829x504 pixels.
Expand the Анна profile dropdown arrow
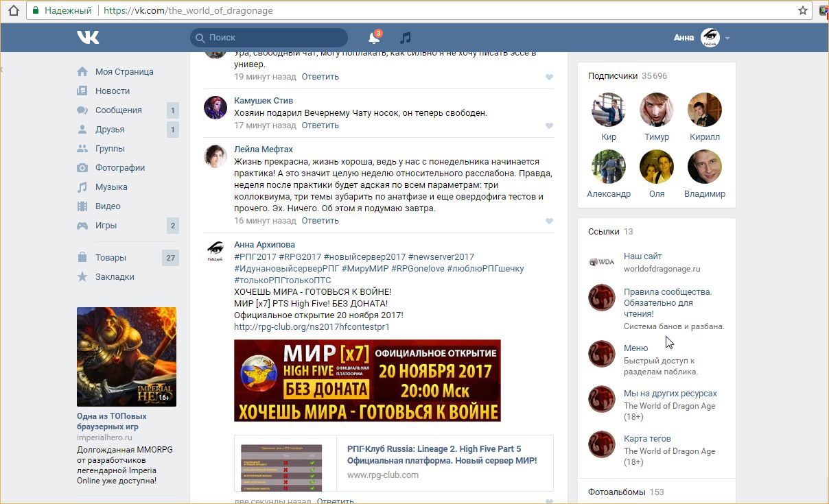click(727, 38)
